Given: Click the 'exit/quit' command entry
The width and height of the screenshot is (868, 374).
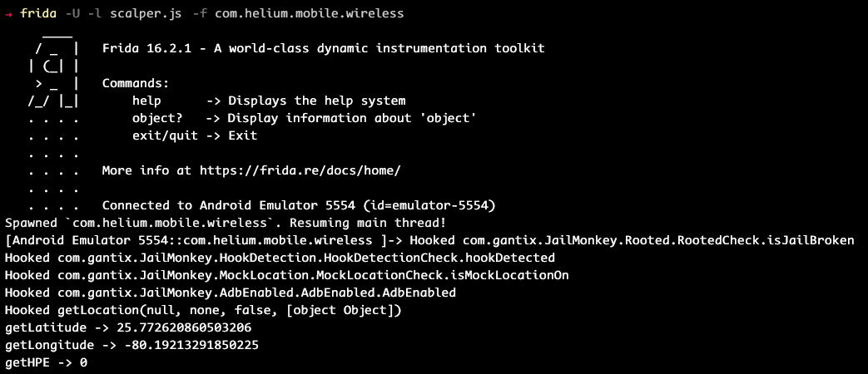Looking at the screenshot, I should pyautogui.click(x=165, y=135).
